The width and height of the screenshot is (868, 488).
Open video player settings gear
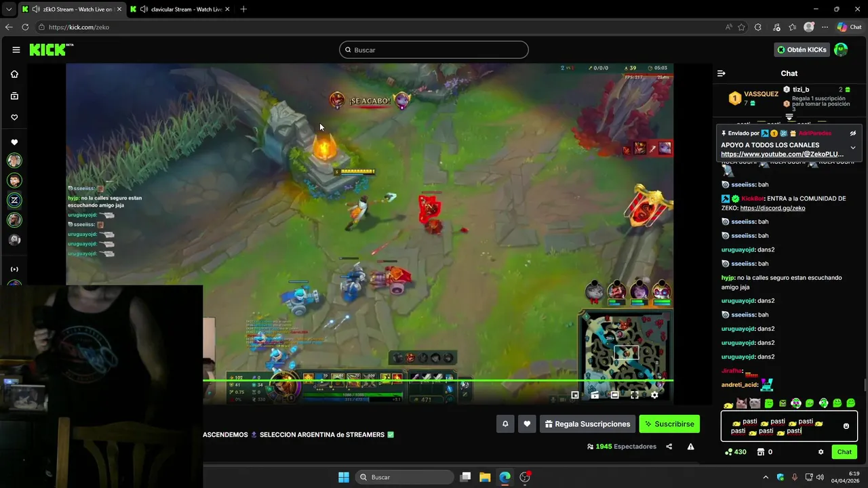click(654, 394)
